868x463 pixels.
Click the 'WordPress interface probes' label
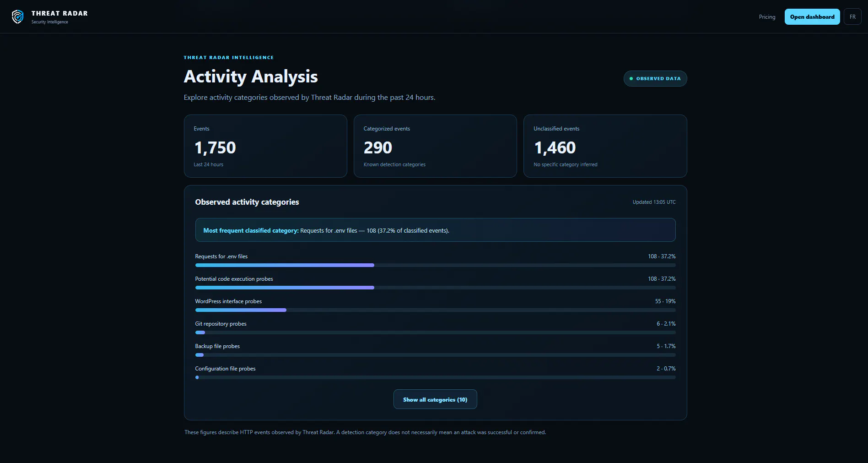click(228, 301)
